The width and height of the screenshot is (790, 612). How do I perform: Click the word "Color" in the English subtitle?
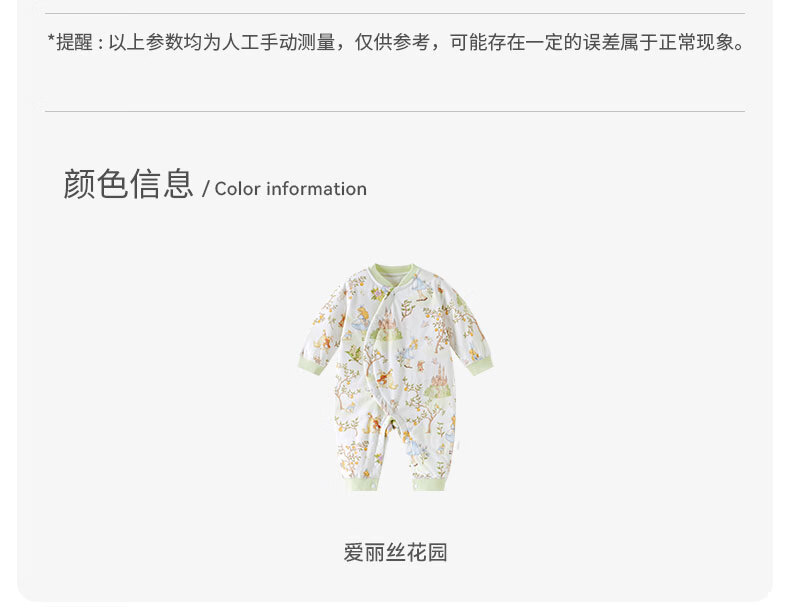click(x=238, y=189)
